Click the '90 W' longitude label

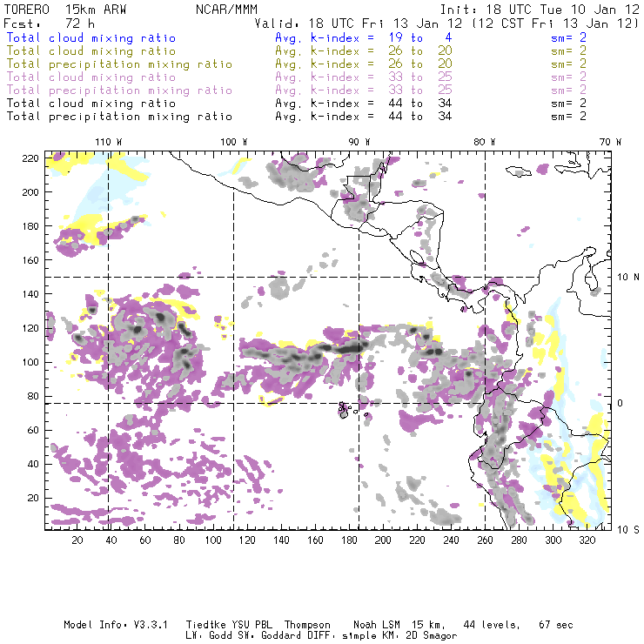coord(359,142)
